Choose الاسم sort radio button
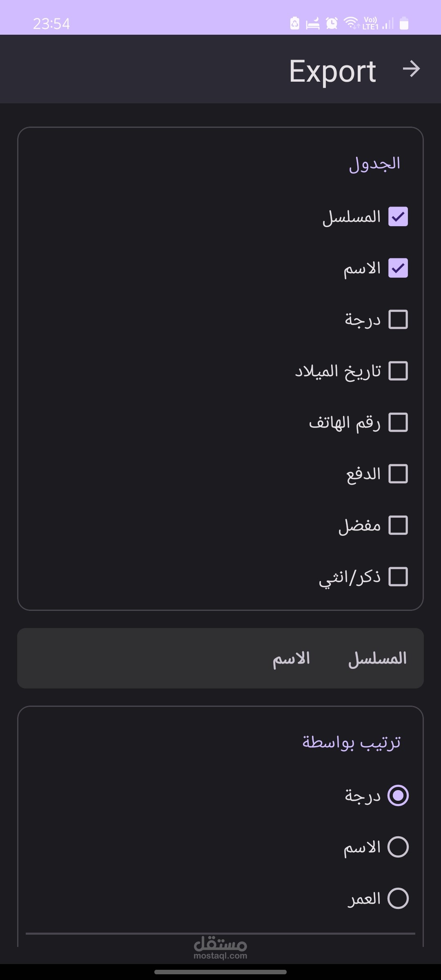441x980 pixels. (x=398, y=847)
